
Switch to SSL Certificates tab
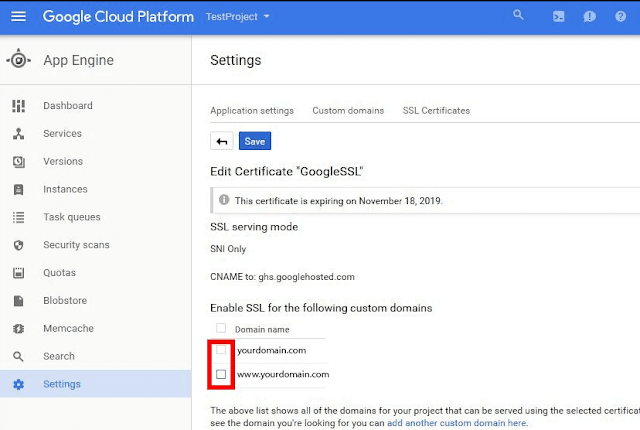click(x=436, y=111)
